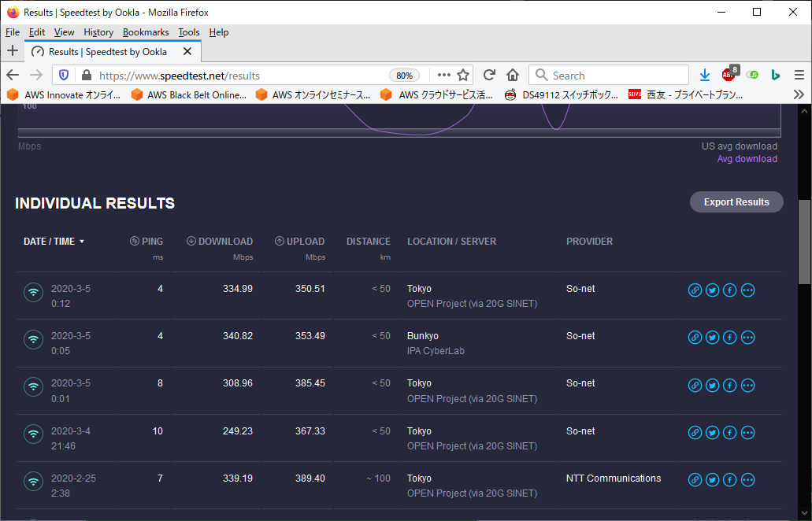Open the History menu

pyautogui.click(x=98, y=32)
